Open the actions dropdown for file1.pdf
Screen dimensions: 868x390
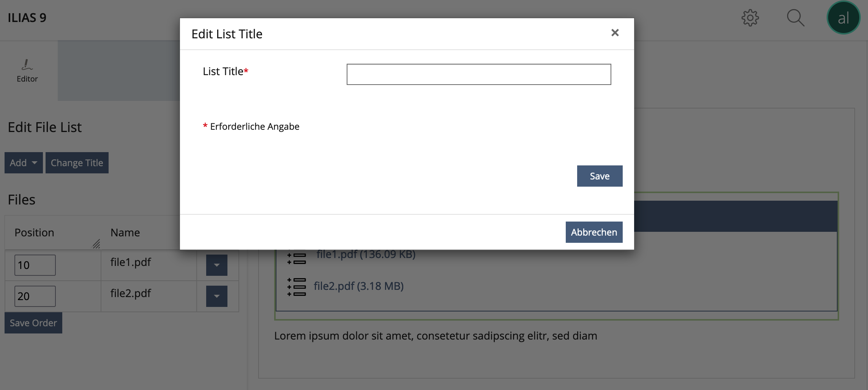pos(217,265)
